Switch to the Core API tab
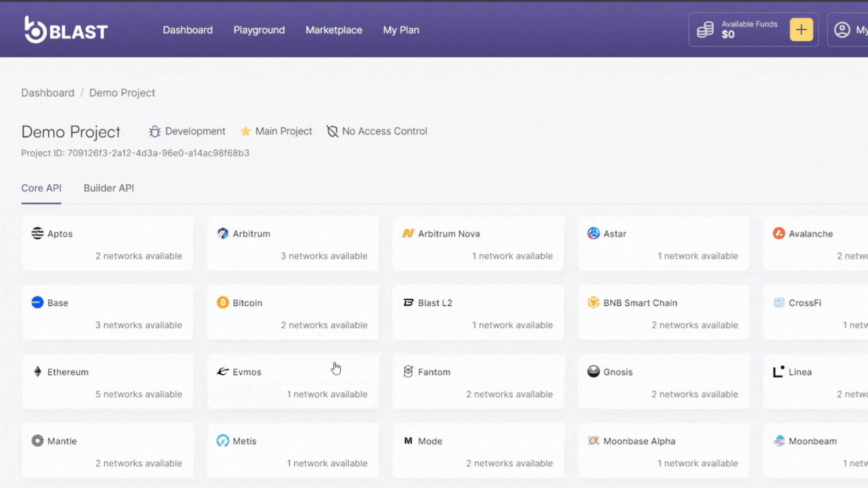 tap(41, 188)
